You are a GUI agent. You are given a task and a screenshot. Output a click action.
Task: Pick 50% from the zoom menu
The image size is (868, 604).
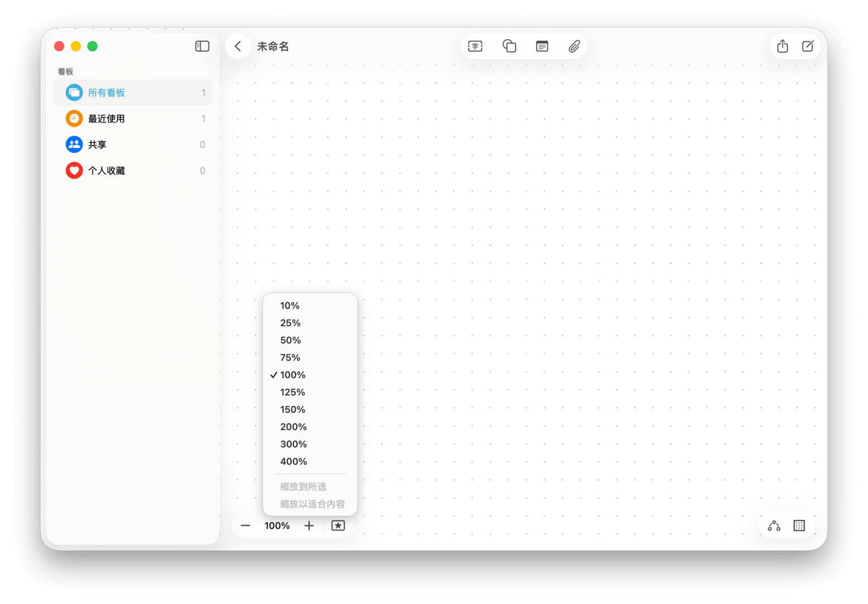click(x=310, y=340)
